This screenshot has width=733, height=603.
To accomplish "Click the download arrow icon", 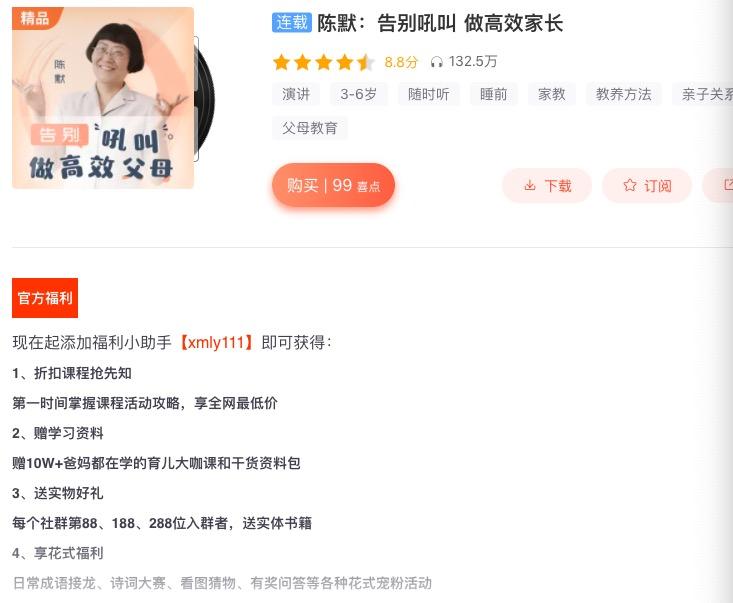I will (529, 186).
